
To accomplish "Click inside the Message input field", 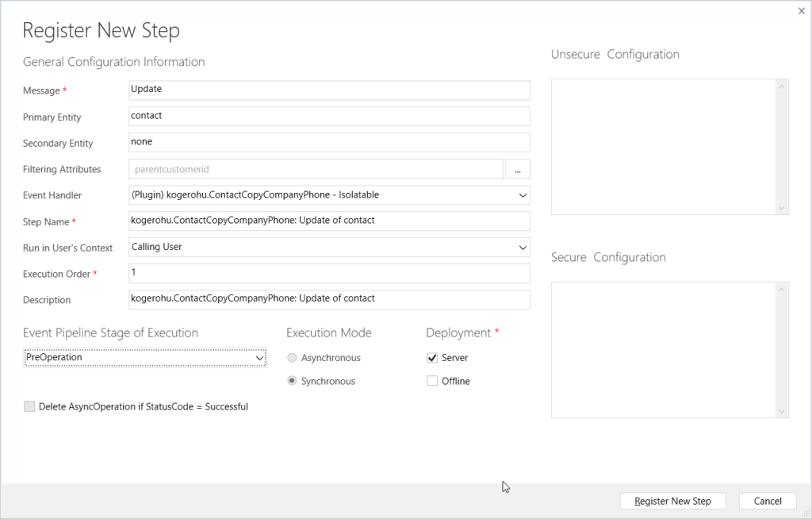I will (317, 90).
